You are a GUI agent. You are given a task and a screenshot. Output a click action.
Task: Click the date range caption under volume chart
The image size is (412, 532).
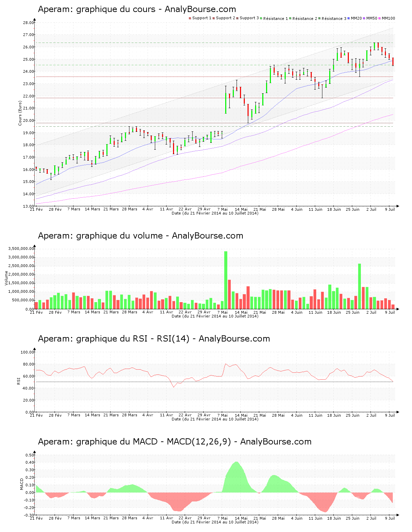click(x=215, y=316)
